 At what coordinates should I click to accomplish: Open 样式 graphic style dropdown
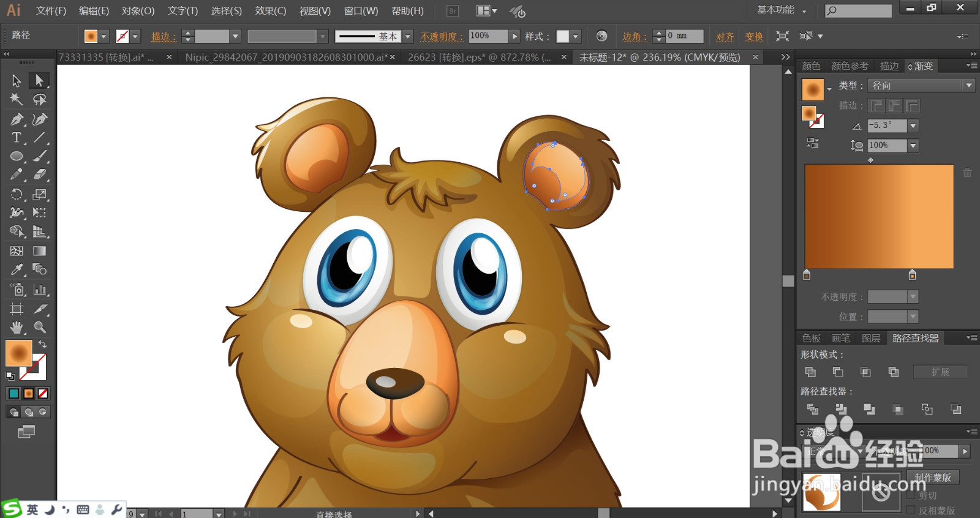pos(575,37)
